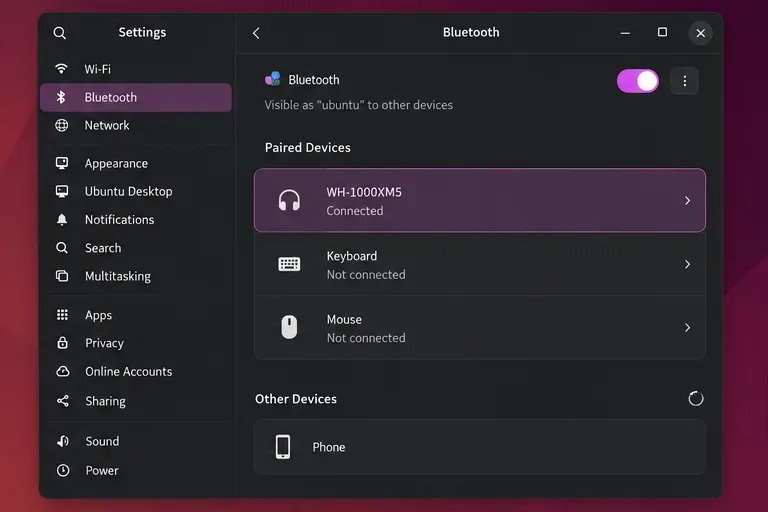Open the Settings search magnifier icon
This screenshot has height=512, width=768.
(x=60, y=33)
